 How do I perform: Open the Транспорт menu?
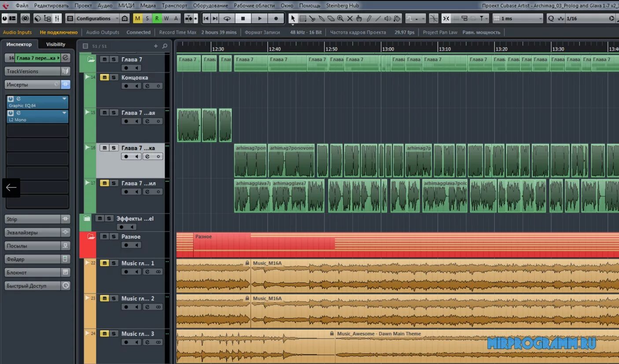point(174,6)
